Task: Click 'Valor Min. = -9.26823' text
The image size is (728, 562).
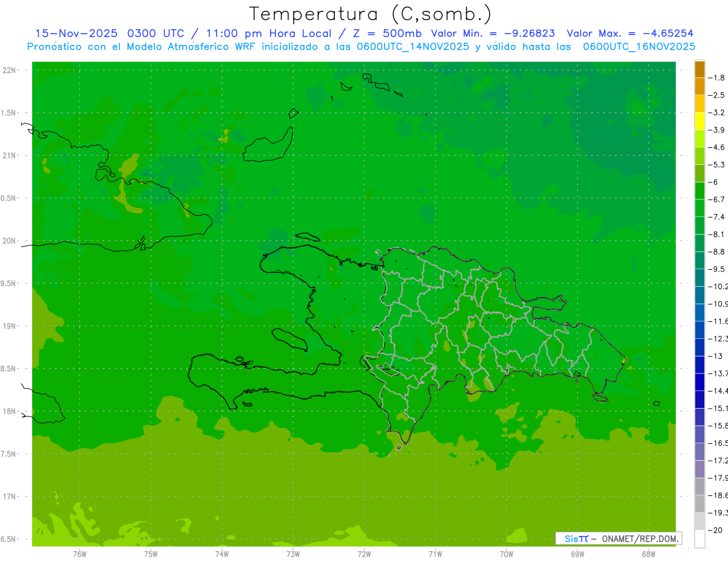Action: [492, 33]
